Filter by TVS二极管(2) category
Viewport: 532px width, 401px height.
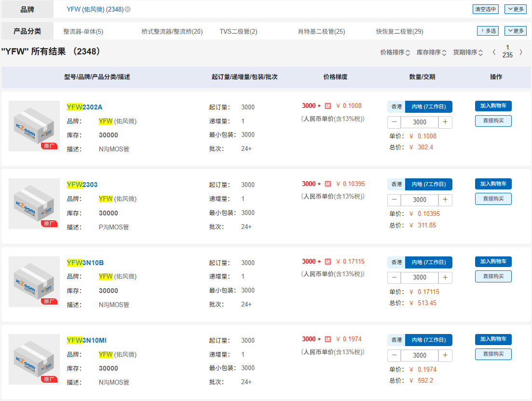[x=239, y=31]
